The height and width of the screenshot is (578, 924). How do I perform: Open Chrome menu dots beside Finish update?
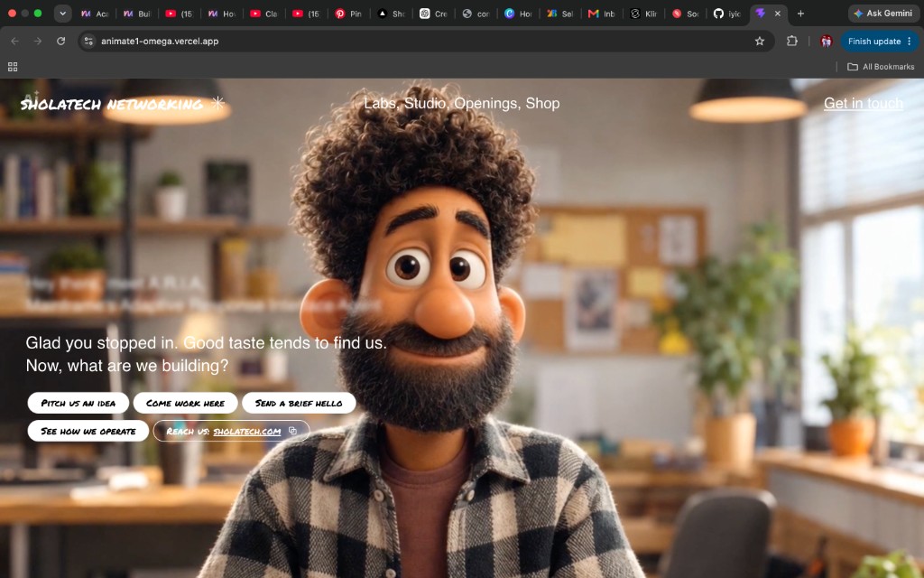tap(910, 42)
